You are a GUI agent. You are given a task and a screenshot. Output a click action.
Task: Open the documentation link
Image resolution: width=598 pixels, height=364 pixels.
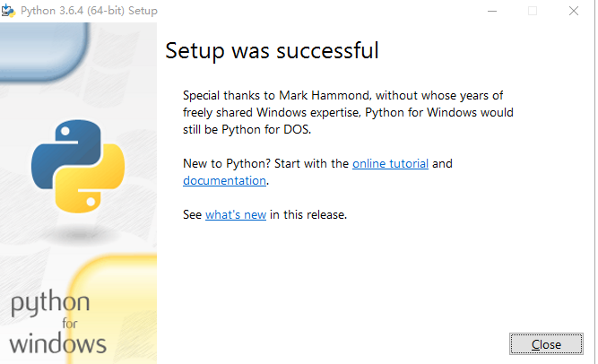tap(224, 180)
